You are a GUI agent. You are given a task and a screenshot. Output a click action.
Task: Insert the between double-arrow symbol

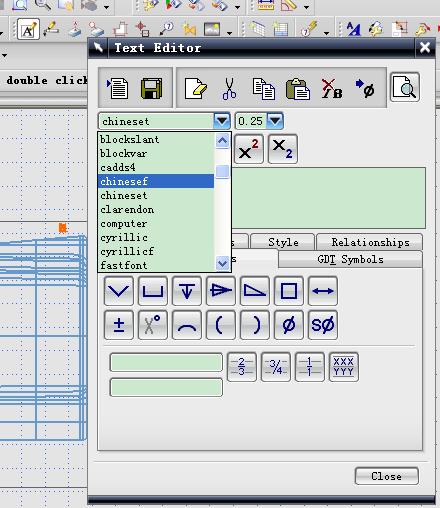pyautogui.click(x=323, y=291)
